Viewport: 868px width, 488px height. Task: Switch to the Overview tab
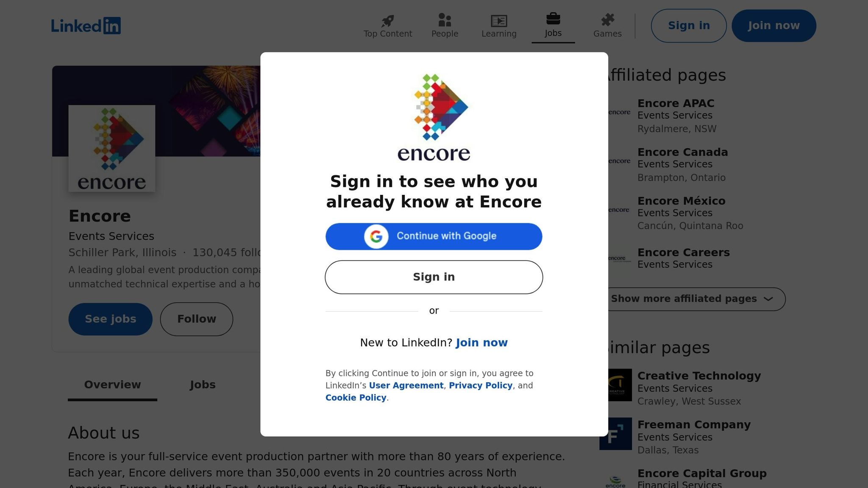coord(112,385)
